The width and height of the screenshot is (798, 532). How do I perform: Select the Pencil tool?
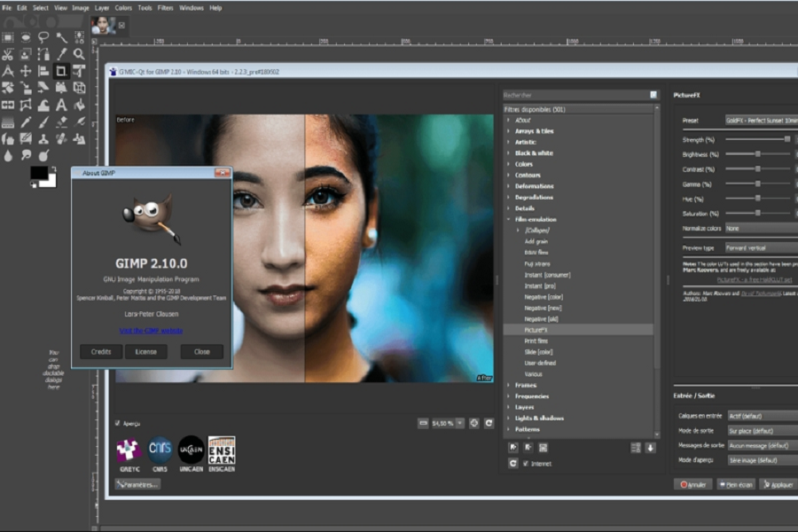click(26, 122)
